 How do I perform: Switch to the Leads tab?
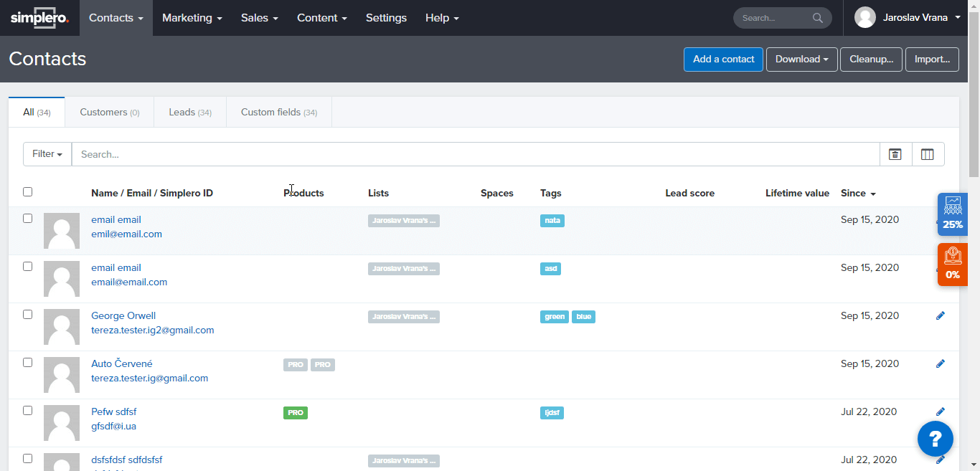pos(190,113)
